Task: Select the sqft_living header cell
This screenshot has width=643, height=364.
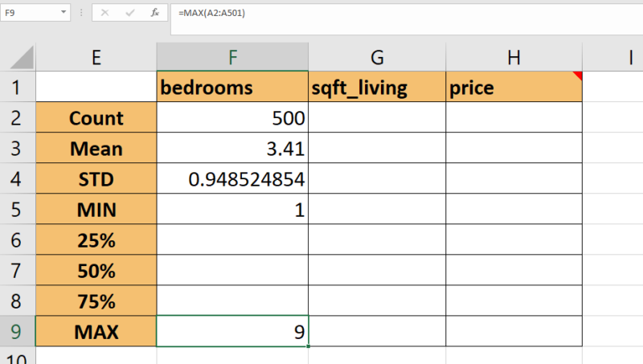Action: click(377, 88)
